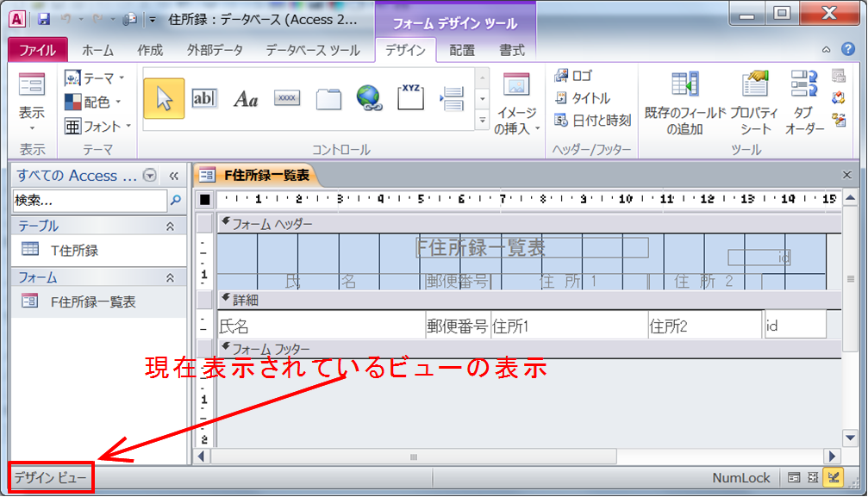The height and width of the screenshot is (497, 868).
Task: Select the Detail (詳細) section bar
Action: pyautogui.click(x=529, y=300)
